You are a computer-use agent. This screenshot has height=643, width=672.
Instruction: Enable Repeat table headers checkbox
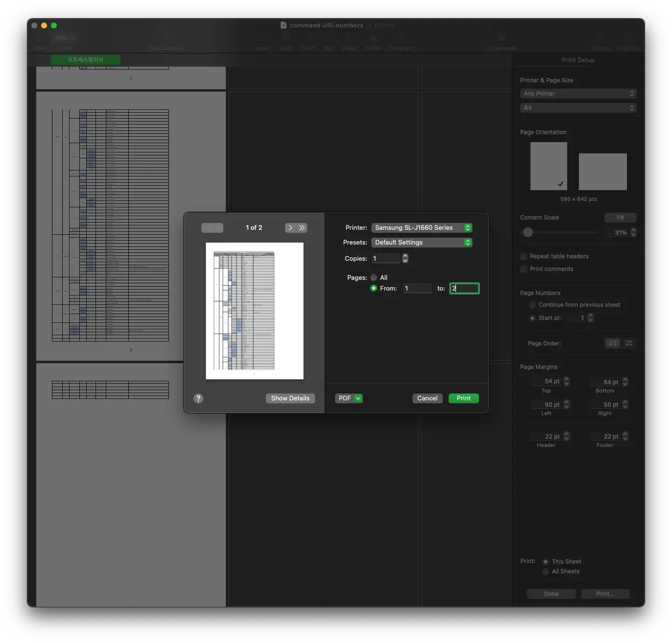524,256
